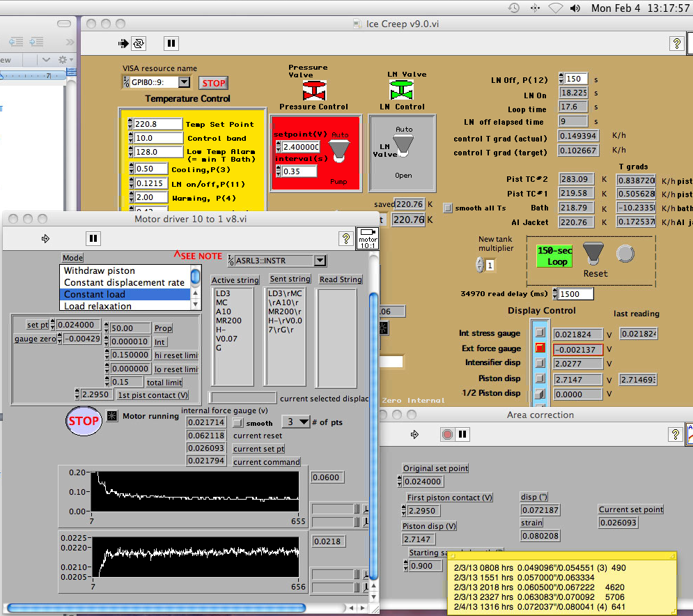The height and width of the screenshot is (616, 693).
Task: Click the volume icon in menu bar
Action: pos(575,8)
